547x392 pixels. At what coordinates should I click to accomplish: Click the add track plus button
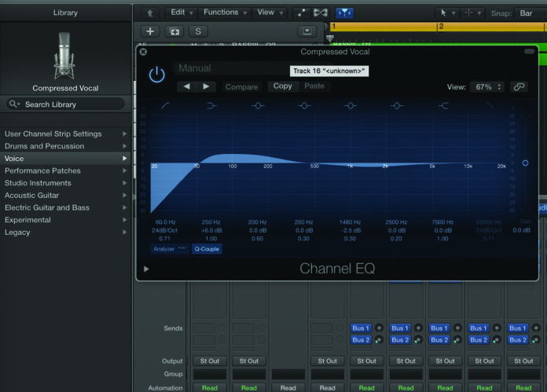(150, 31)
